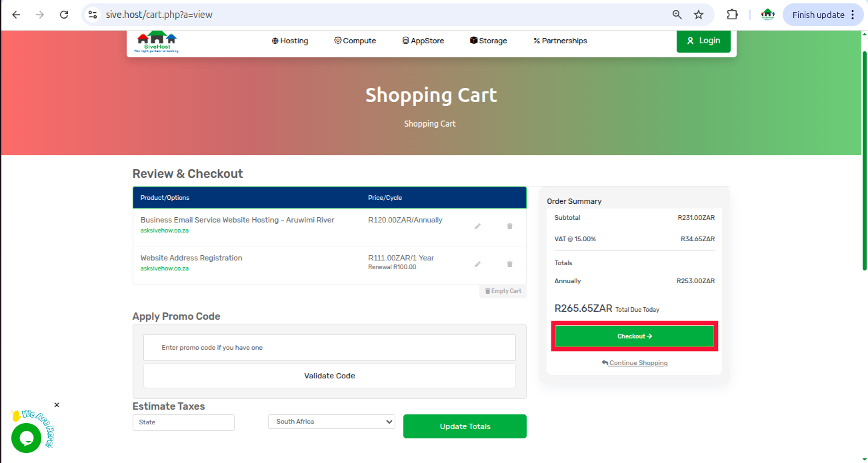This screenshot has width=868, height=463.
Task: Click the Finish update button
Action: [823, 15]
